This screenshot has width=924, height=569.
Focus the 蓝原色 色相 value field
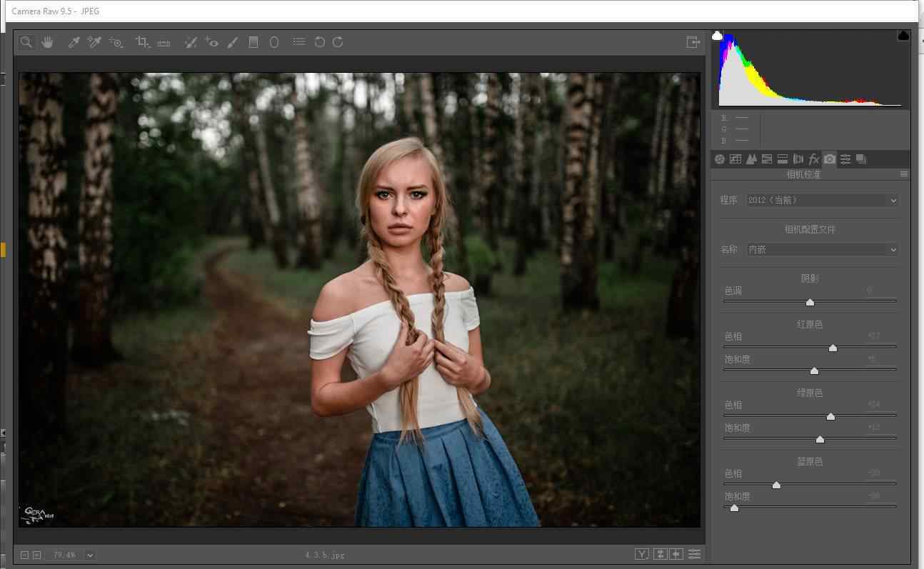[x=880, y=473]
